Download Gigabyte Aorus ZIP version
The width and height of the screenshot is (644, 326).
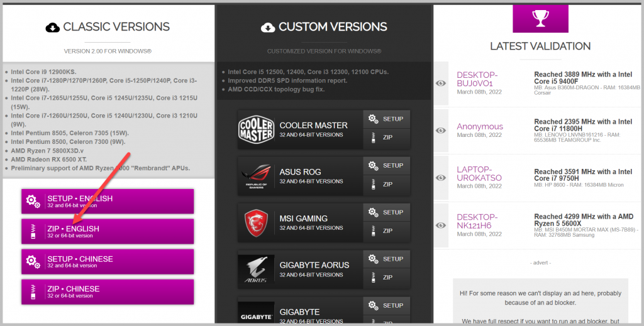pyautogui.click(x=387, y=278)
